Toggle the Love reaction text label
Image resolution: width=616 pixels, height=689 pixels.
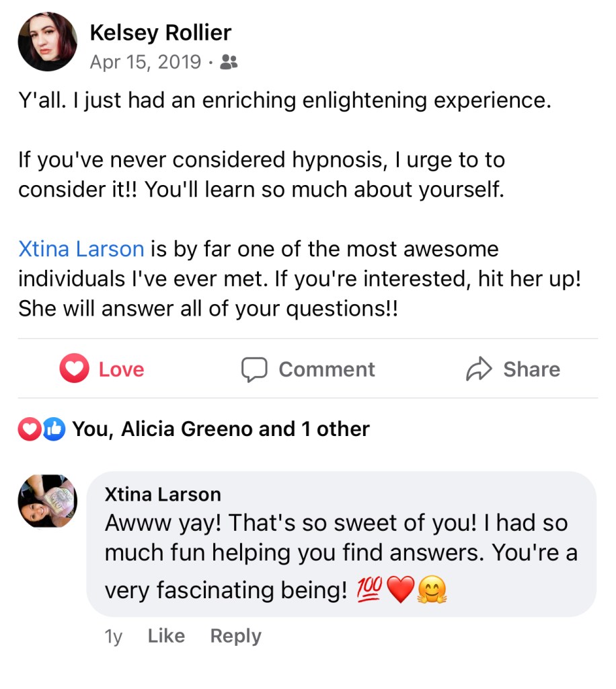[121, 369]
